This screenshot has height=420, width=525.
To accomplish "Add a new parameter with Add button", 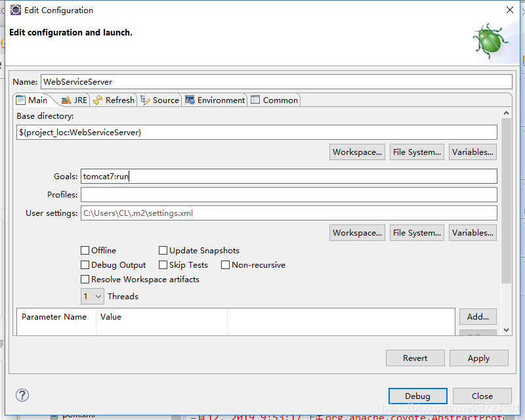I will tap(478, 317).
